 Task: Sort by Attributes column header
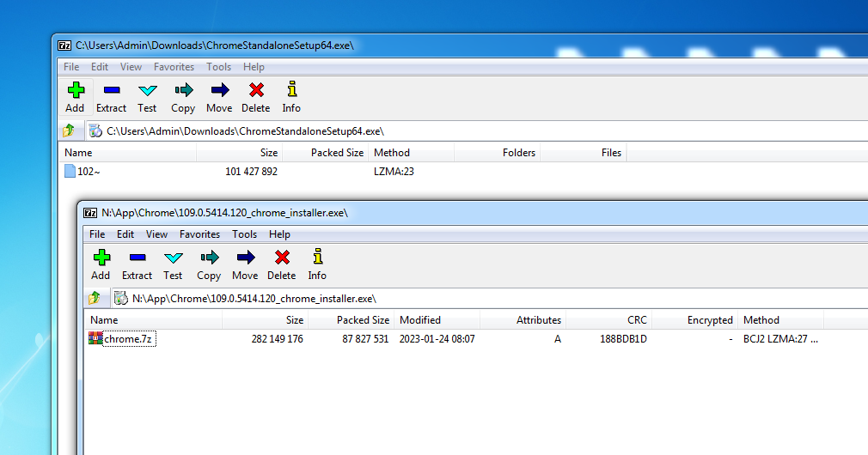click(523, 320)
